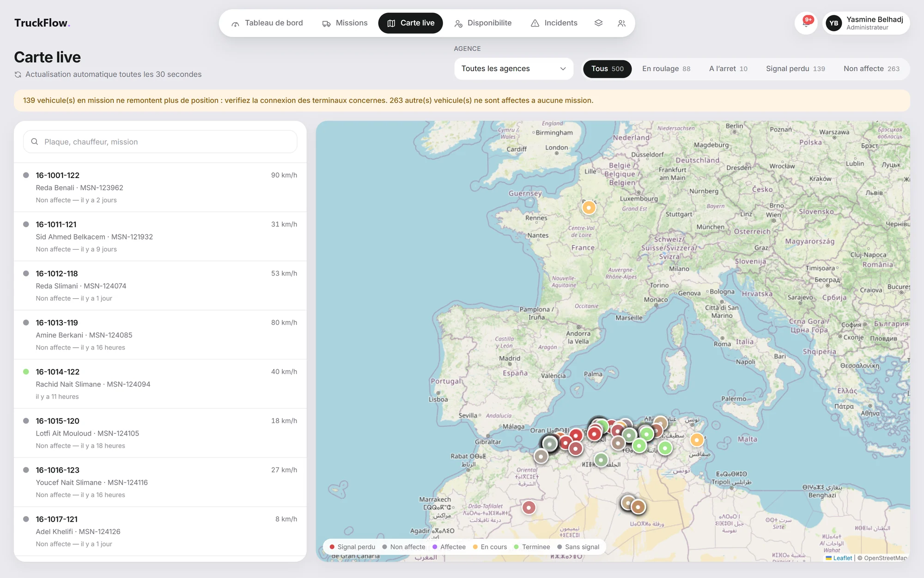Image resolution: width=924 pixels, height=578 pixels.
Task: Select vehicle 16-1015-120 row
Action: [160, 433]
